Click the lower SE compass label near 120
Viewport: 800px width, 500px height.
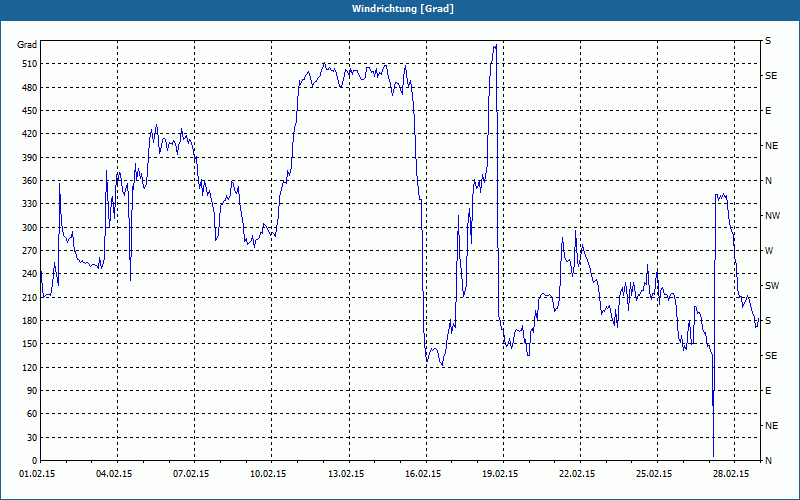click(771, 356)
